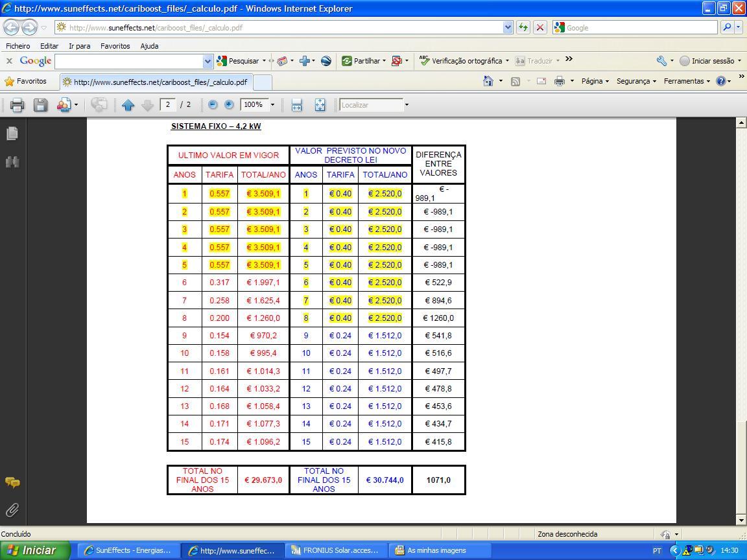
Task: Click the PDF scroll up arrow
Action: [x=741, y=123]
